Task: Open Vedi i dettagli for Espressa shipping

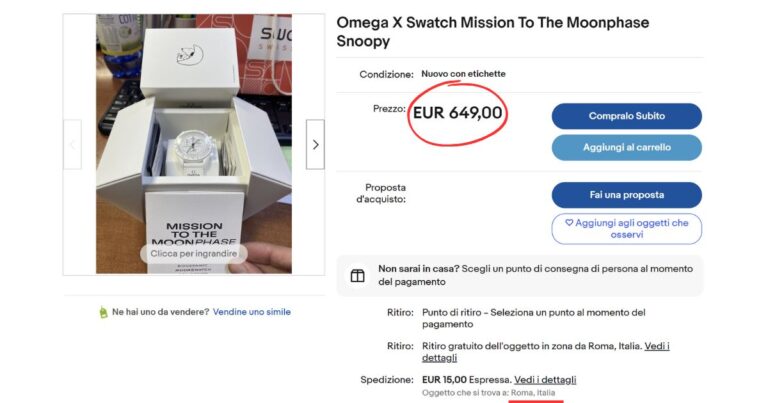Action: coord(545,380)
